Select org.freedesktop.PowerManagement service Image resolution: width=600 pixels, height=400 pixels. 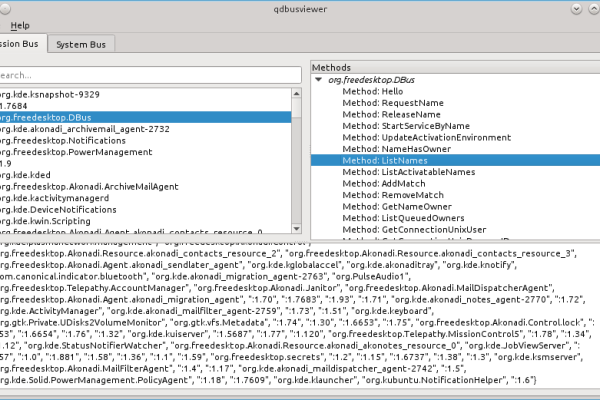coord(145,152)
